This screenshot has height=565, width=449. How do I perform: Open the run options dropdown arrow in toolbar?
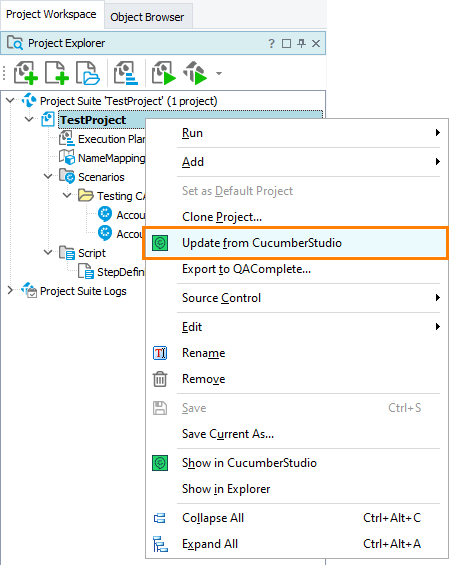click(219, 73)
